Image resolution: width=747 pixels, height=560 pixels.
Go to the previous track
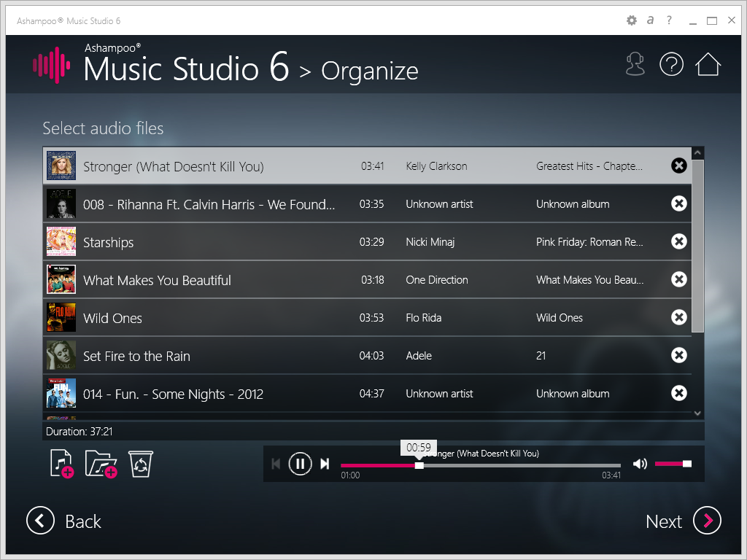point(276,464)
